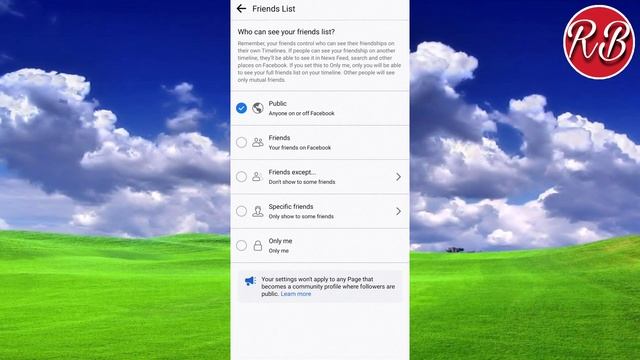Click the 'Anyone on or off Facebook' text

pyautogui.click(x=301, y=113)
